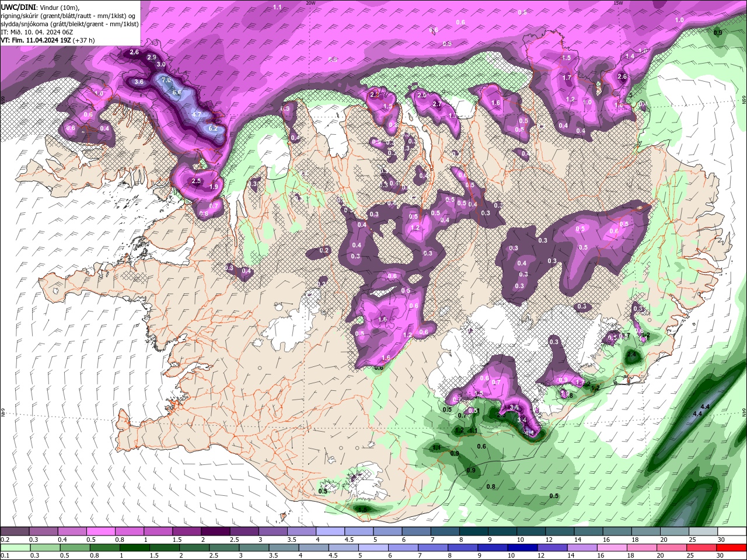Click the 30 label on the grey snow scale
This screenshot has height=560, width=747.
[x=721, y=540]
